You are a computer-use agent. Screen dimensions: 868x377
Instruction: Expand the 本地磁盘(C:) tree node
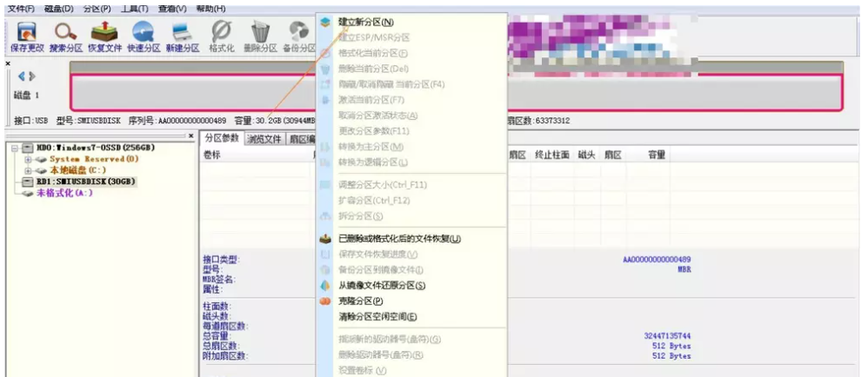tap(27, 170)
